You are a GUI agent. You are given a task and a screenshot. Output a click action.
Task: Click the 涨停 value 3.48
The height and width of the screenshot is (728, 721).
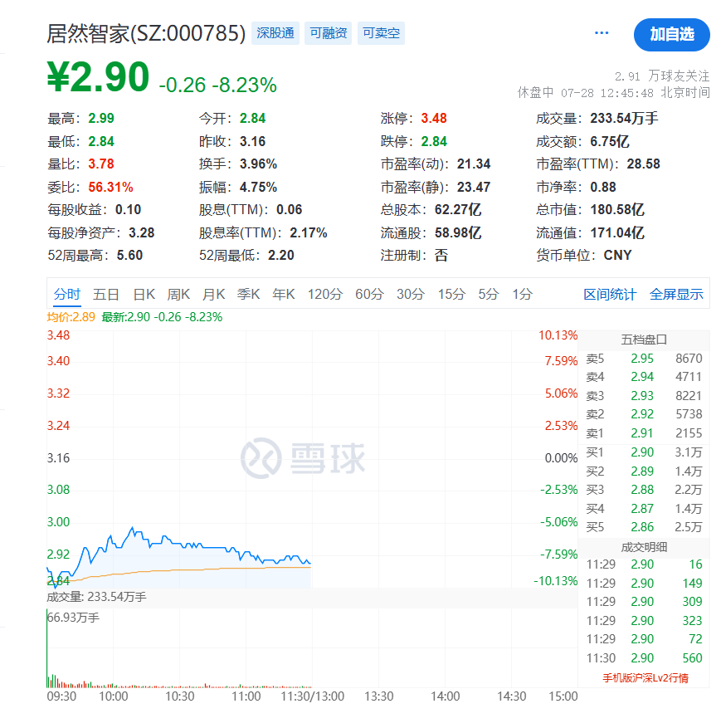[x=434, y=119]
